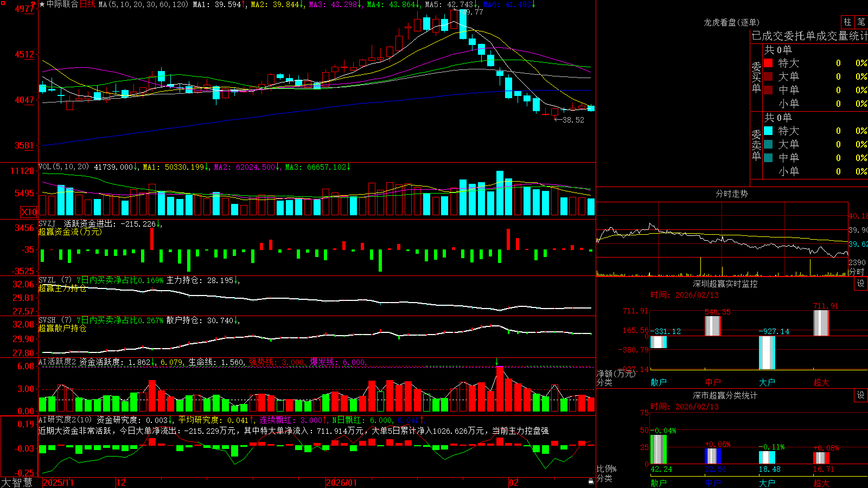Screen dimensions: 868x488
Task: Click the X10 volume scale box
Action: coord(29,212)
